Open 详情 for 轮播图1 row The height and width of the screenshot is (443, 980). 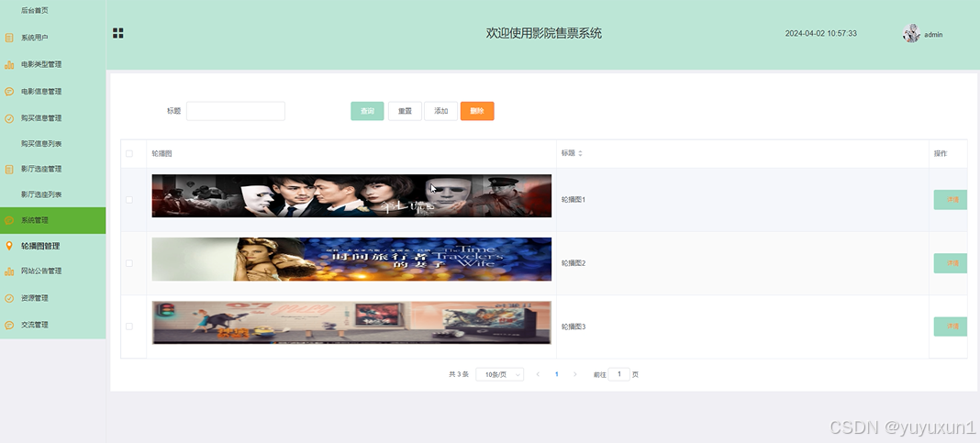coord(951,200)
